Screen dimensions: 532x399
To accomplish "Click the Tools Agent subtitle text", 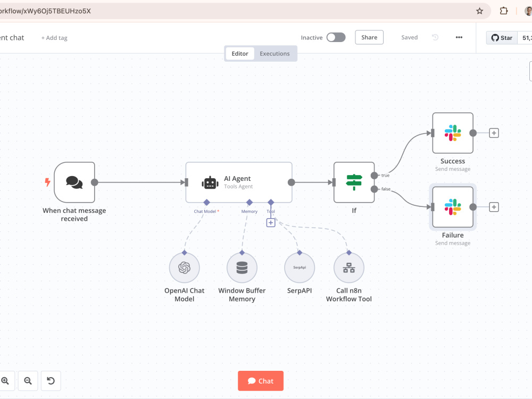I will (x=238, y=186).
